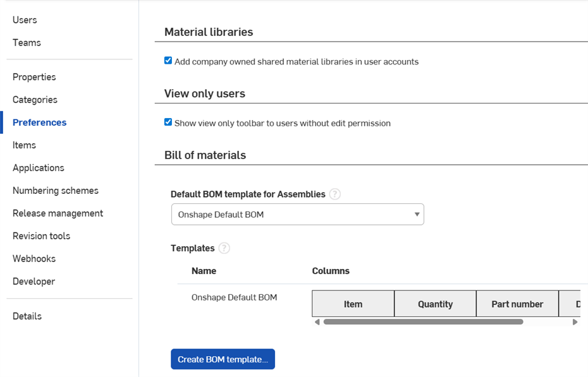Viewport: 588px width, 377px height.
Task: Uncheck company owned shared material libraries
Action: [x=168, y=61]
